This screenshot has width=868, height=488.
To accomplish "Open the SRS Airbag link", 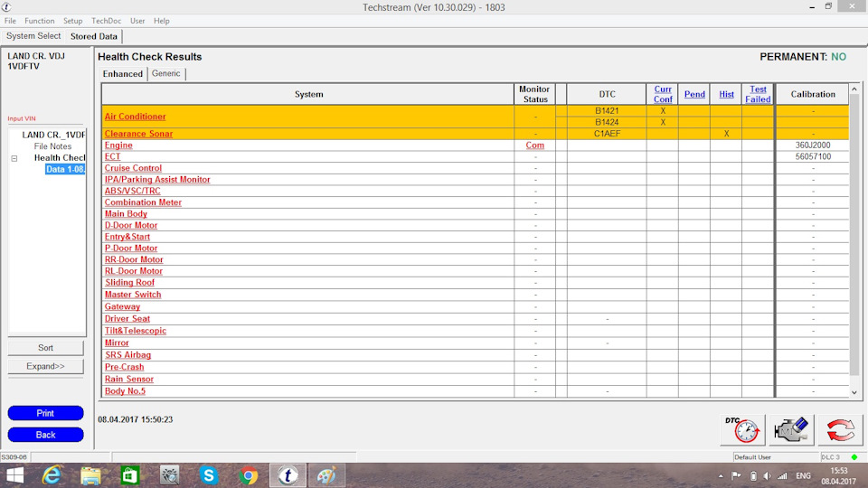I will tap(127, 354).
